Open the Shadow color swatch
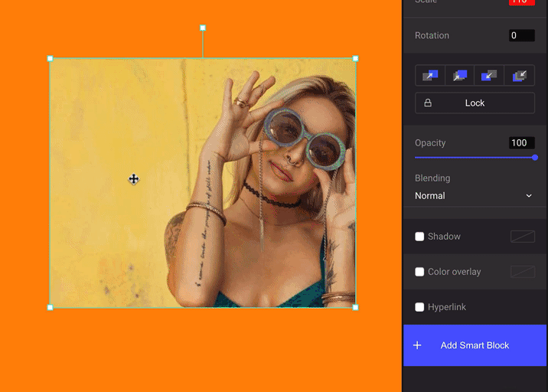The height and width of the screenshot is (392, 548). [522, 237]
